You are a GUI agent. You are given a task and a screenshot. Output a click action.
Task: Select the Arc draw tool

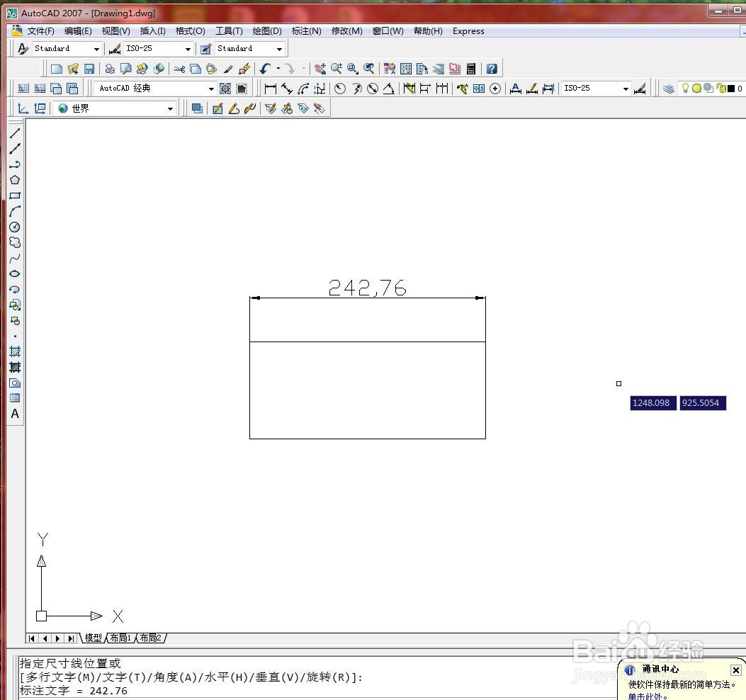coord(15,211)
